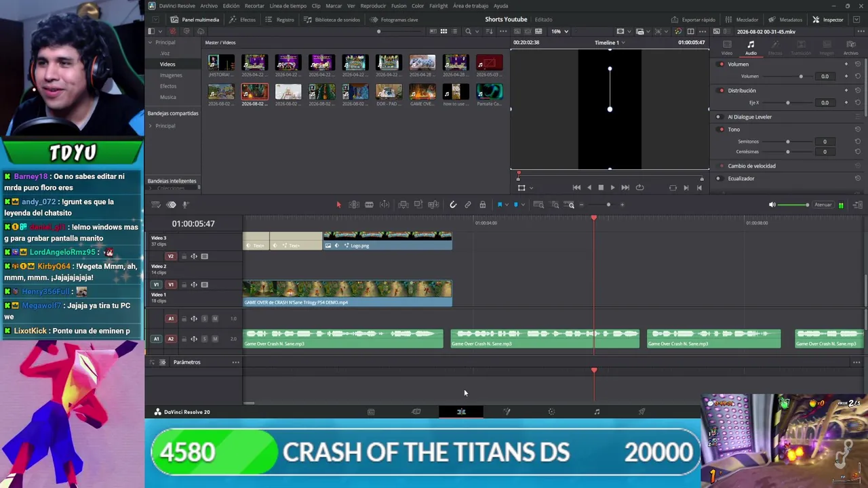868x488 pixels.
Task: Open the viewer transform mode dropdown arrow
Action: (x=530, y=188)
